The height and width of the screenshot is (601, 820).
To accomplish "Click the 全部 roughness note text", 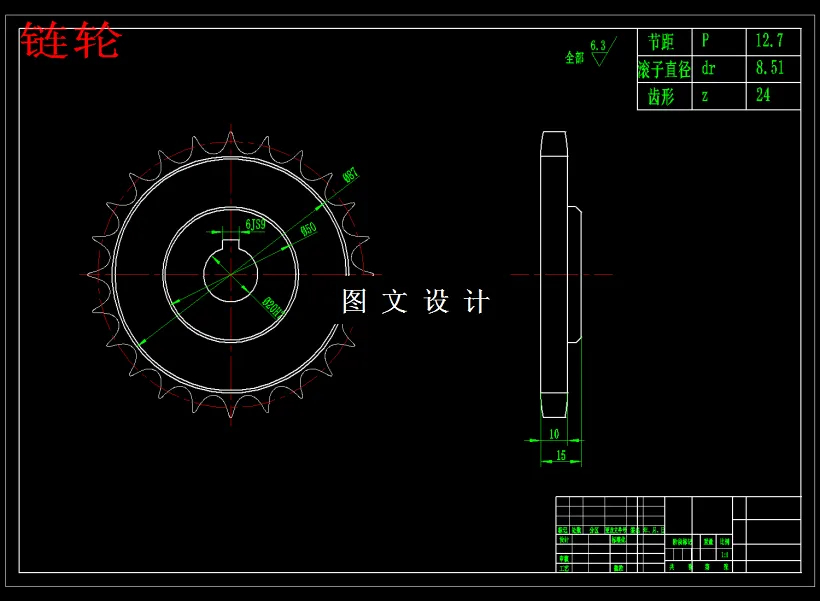I will tap(574, 57).
